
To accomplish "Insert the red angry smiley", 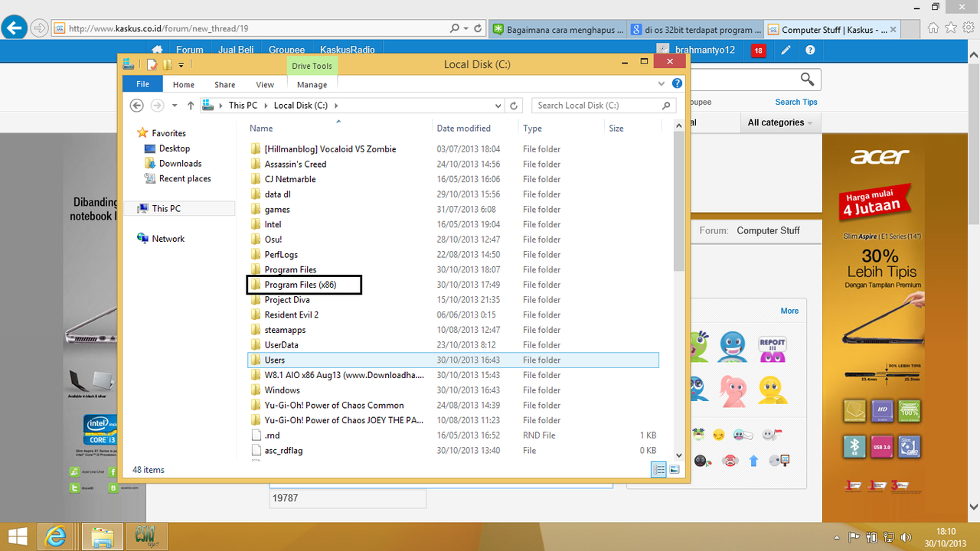I will pyautogui.click(x=731, y=461).
